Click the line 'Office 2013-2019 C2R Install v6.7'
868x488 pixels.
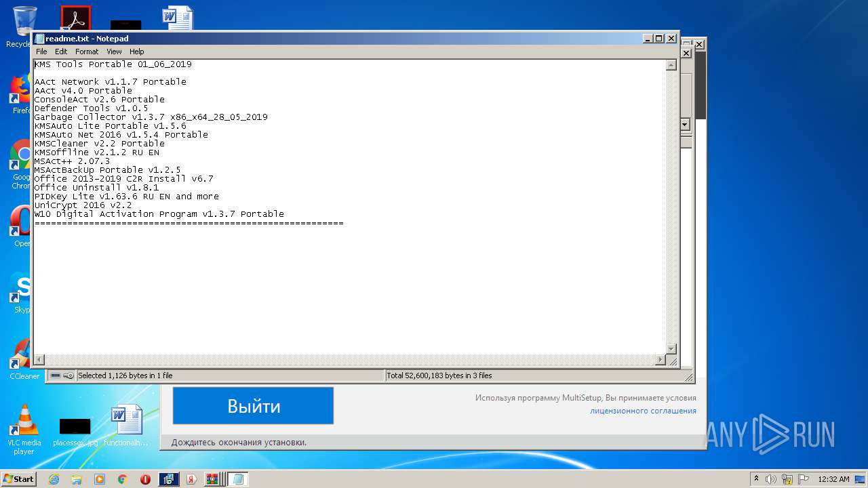click(x=124, y=178)
